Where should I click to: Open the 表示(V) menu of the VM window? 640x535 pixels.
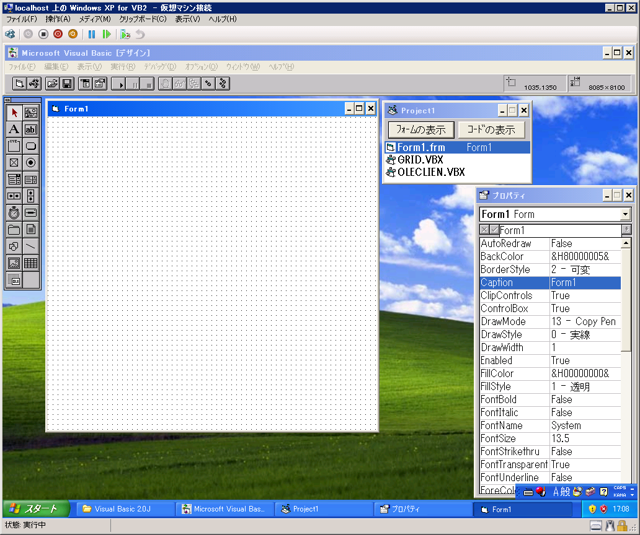(x=188, y=19)
